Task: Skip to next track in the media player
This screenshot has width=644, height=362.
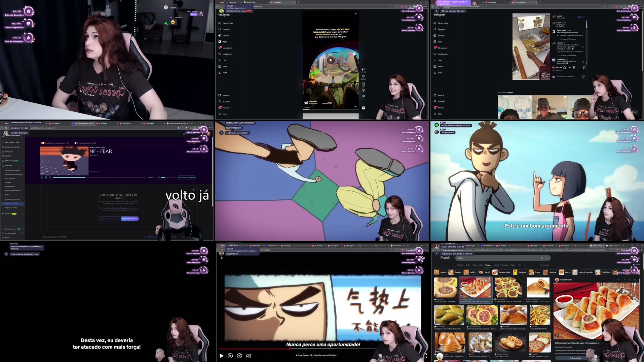Action: tap(50, 177)
